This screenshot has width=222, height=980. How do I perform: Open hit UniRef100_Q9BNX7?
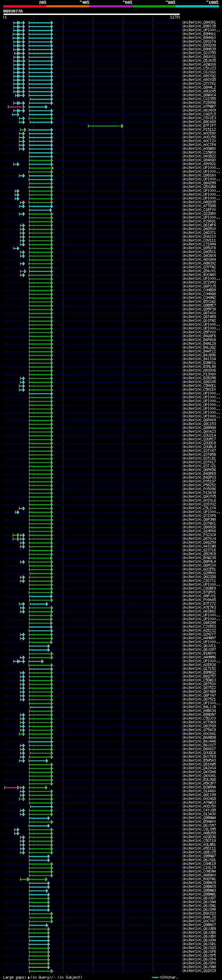[x=199, y=925]
